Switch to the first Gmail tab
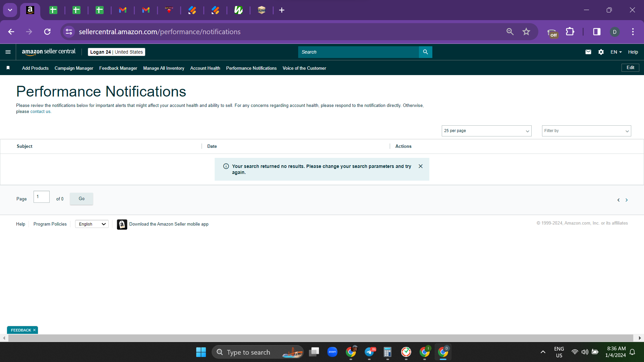The width and height of the screenshot is (644, 362). click(x=123, y=10)
